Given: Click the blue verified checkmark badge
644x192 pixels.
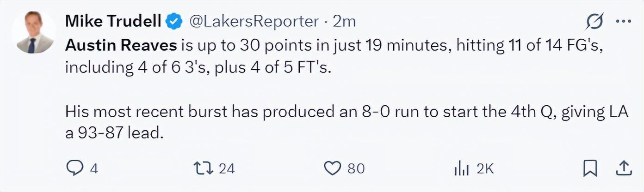Looking at the screenshot, I should [x=174, y=22].
